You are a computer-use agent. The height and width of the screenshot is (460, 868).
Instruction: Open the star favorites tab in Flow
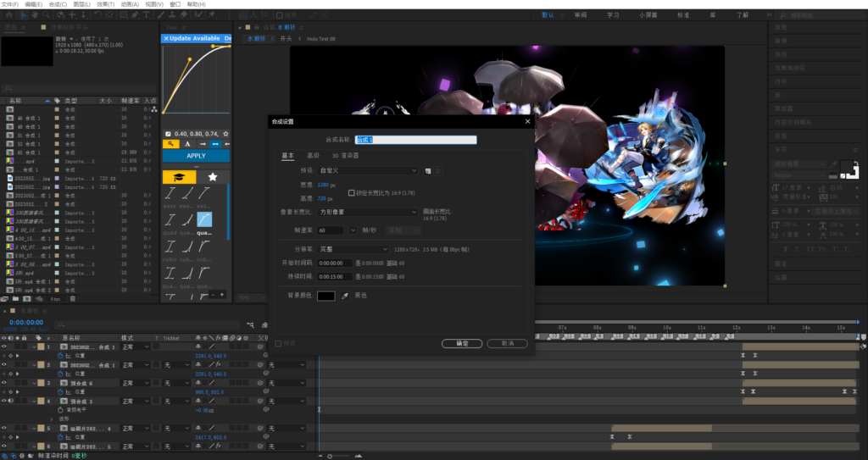tap(213, 176)
